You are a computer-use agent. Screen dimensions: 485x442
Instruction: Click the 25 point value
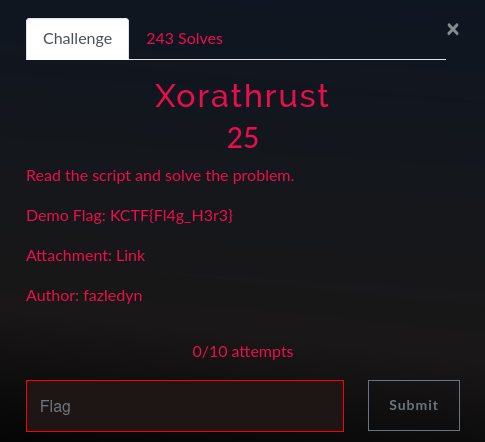[x=243, y=138]
